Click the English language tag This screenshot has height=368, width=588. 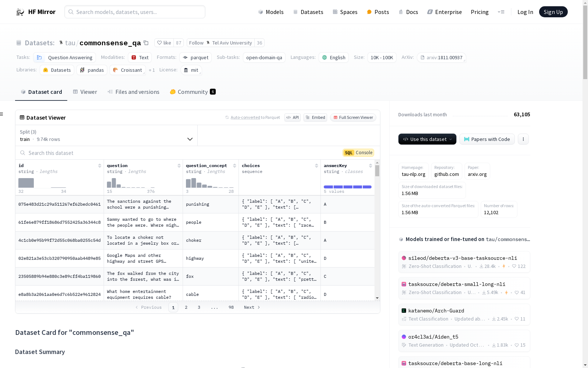pyautogui.click(x=334, y=57)
